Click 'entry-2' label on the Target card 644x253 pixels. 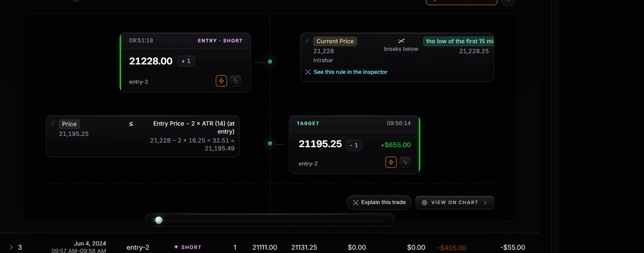[308, 164]
